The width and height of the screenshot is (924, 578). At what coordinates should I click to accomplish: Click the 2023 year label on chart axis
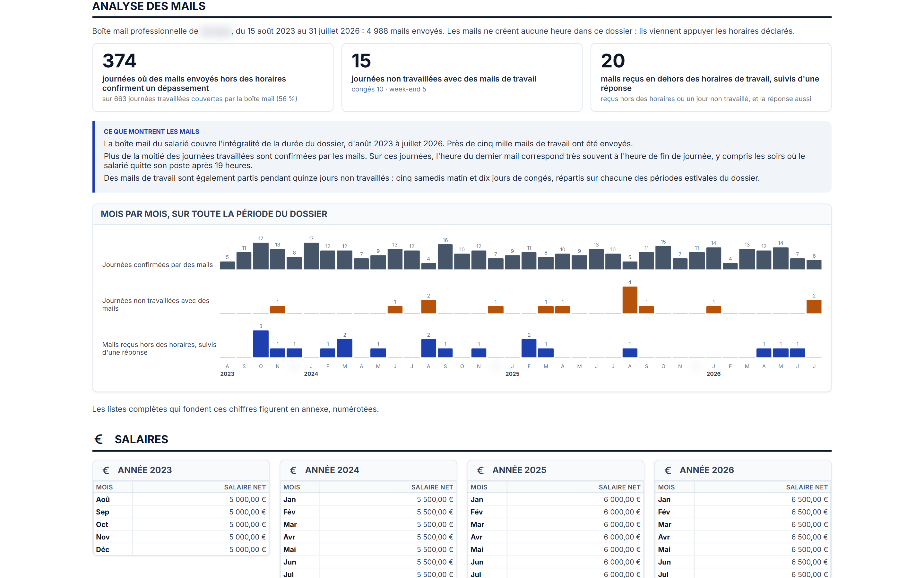click(227, 374)
